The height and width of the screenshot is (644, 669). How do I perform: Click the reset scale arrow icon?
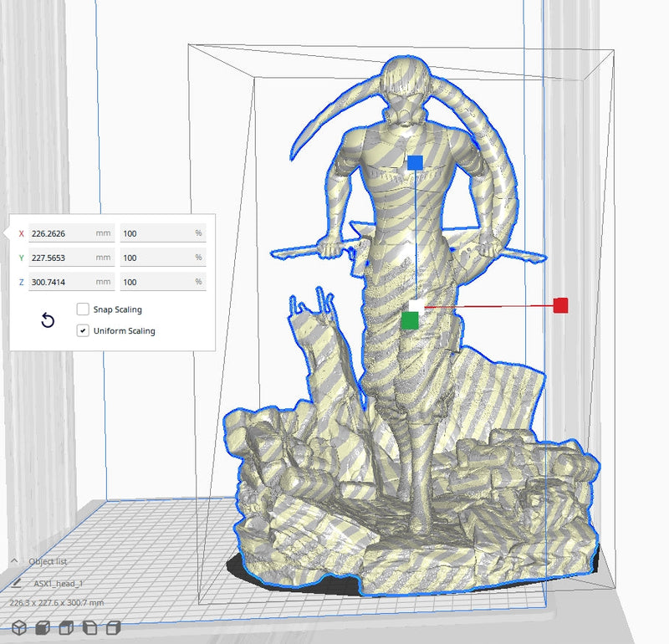(48, 320)
